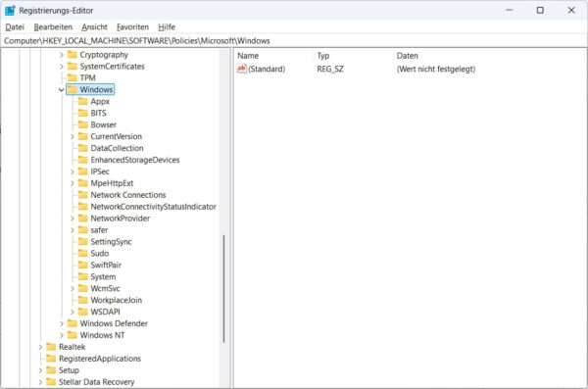Select the Windows NT key
The image size is (588, 389).
tap(102, 335)
